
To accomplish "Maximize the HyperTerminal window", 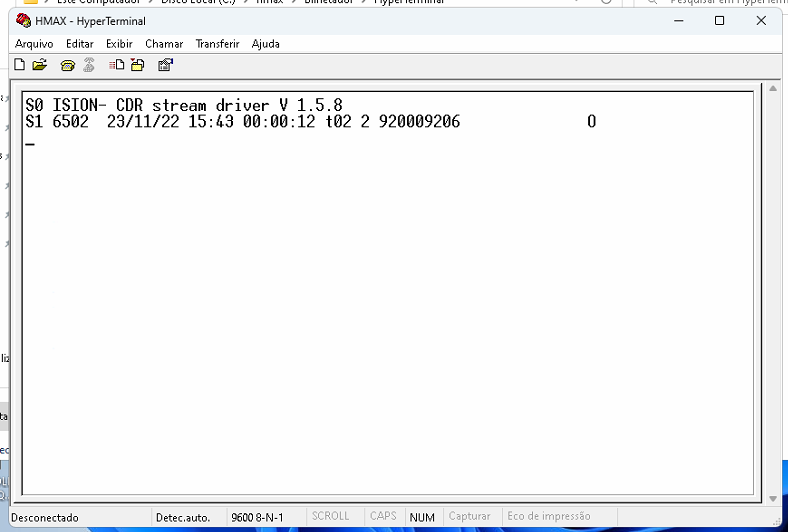I will click(x=719, y=21).
